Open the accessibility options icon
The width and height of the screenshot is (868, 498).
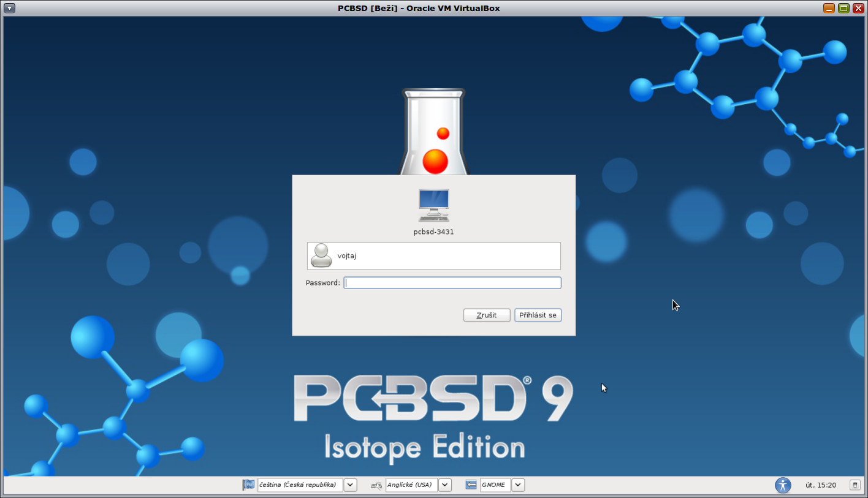[783, 485]
